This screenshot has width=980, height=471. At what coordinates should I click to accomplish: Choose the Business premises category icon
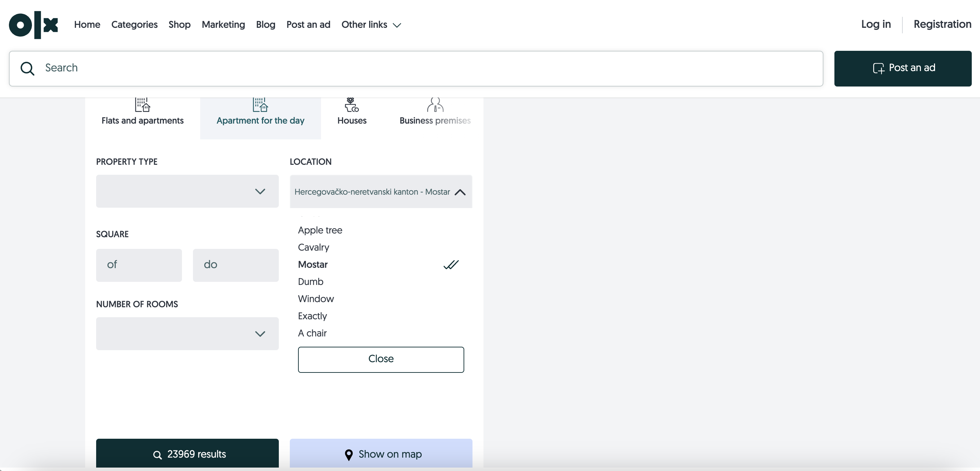435,105
